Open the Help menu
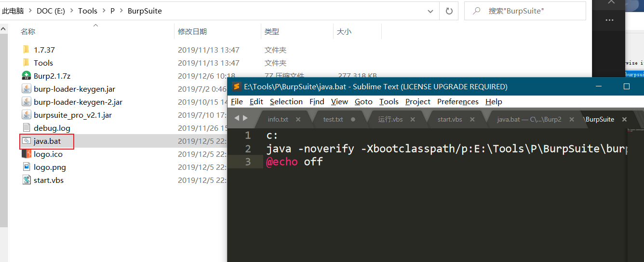644x262 pixels. (x=494, y=101)
